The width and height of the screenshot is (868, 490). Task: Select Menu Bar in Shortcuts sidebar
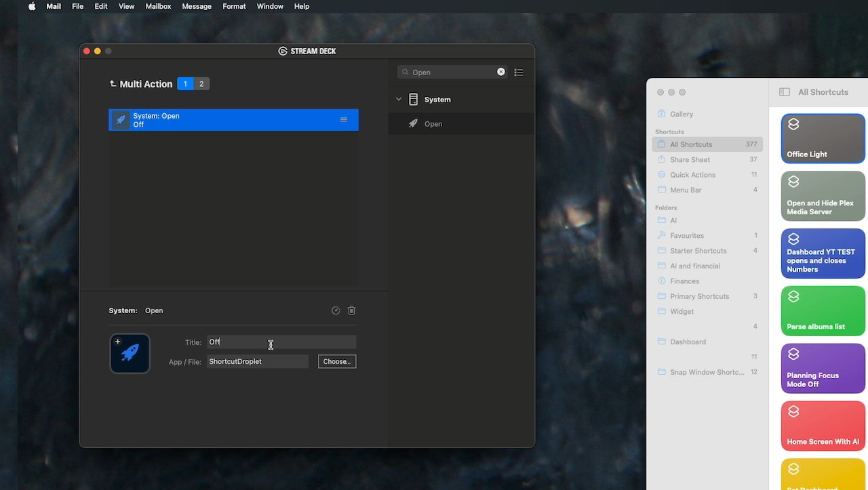707,190
